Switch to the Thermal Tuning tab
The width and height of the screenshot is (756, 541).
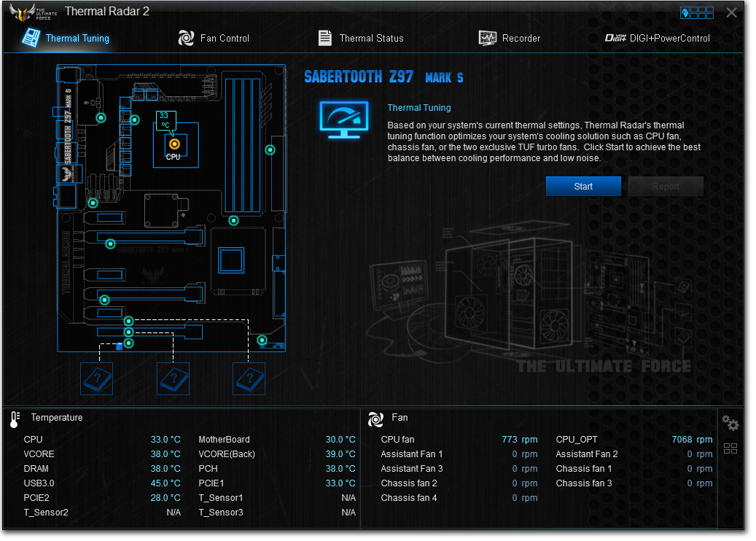[66, 38]
